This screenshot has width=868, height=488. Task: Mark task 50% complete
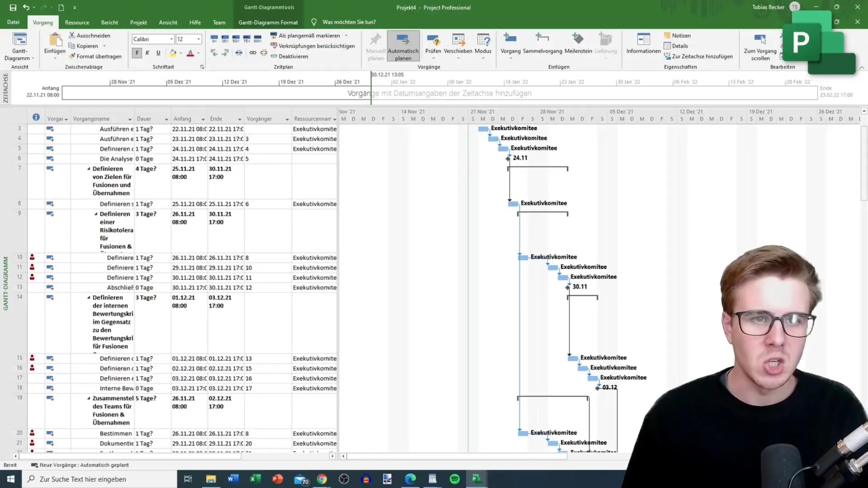[236, 39]
